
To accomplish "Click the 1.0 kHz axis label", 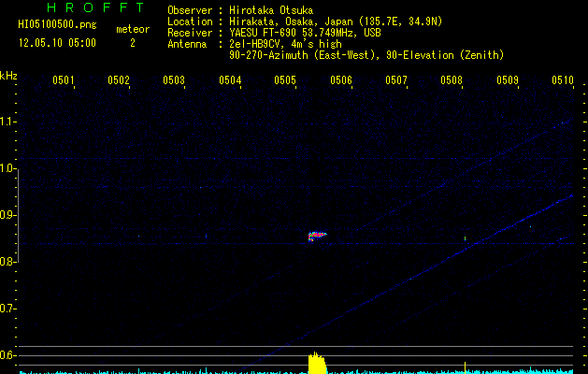I will coord(7,168).
